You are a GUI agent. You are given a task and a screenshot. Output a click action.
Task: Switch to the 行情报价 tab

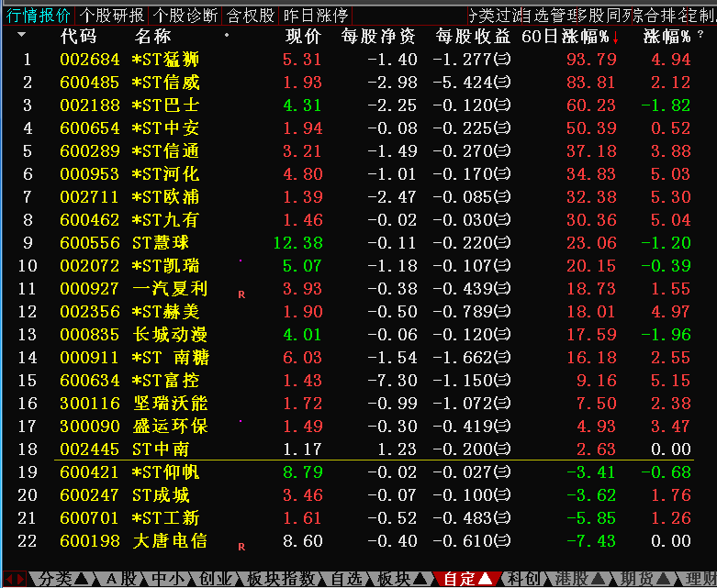39,16
